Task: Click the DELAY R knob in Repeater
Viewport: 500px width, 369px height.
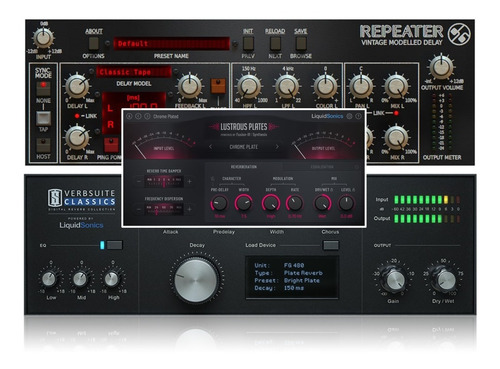Action: pyautogui.click(x=77, y=138)
